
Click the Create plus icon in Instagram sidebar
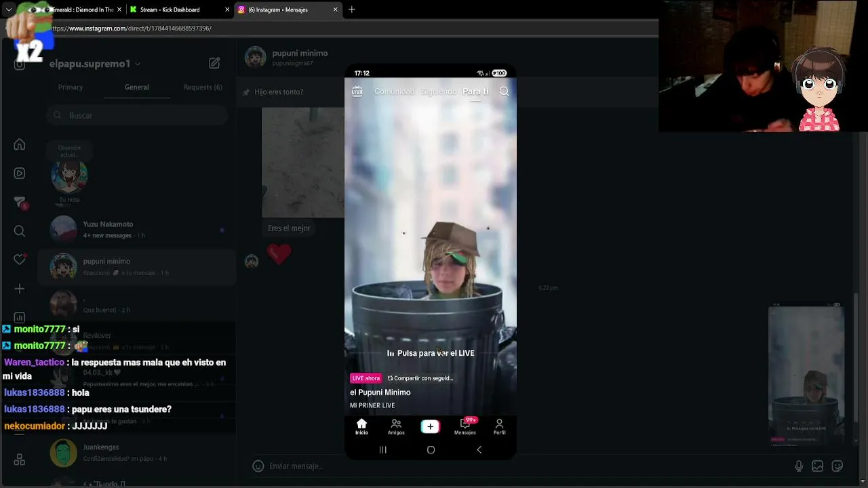(20, 289)
